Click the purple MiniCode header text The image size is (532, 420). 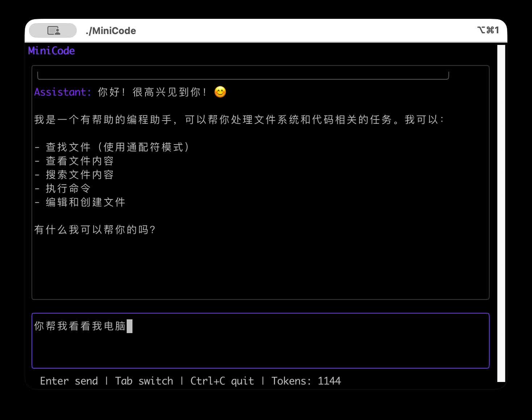pyautogui.click(x=51, y=51)
